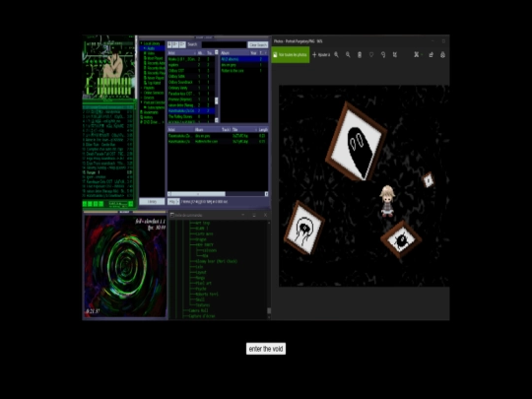Expand the Playlists tree node
The width and height of the screenshot is (532, 399).
tap(142, 88)
